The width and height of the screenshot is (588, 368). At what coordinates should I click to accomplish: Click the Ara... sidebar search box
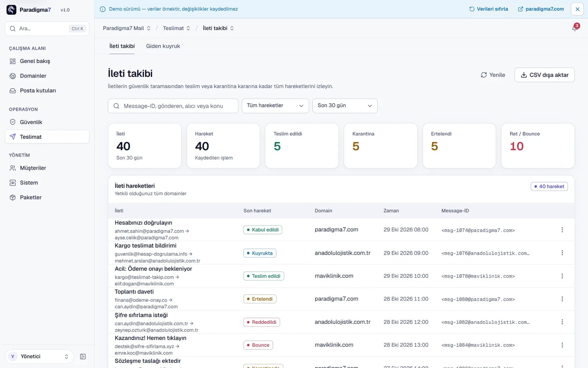pos(47,29)
